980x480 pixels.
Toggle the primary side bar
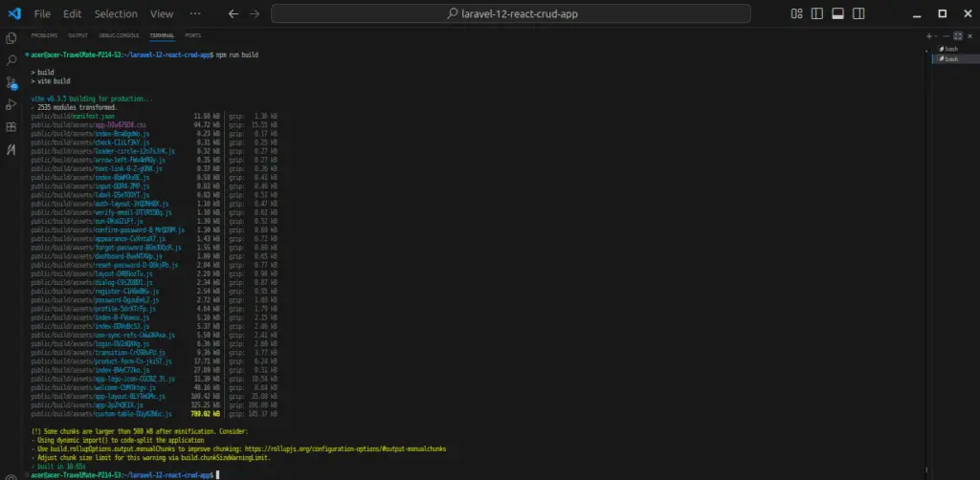tap(817, 13)
